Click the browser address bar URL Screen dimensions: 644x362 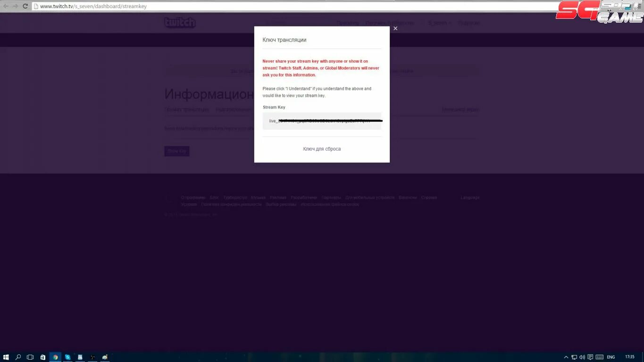pyautogui.click(x=93, y=6)
